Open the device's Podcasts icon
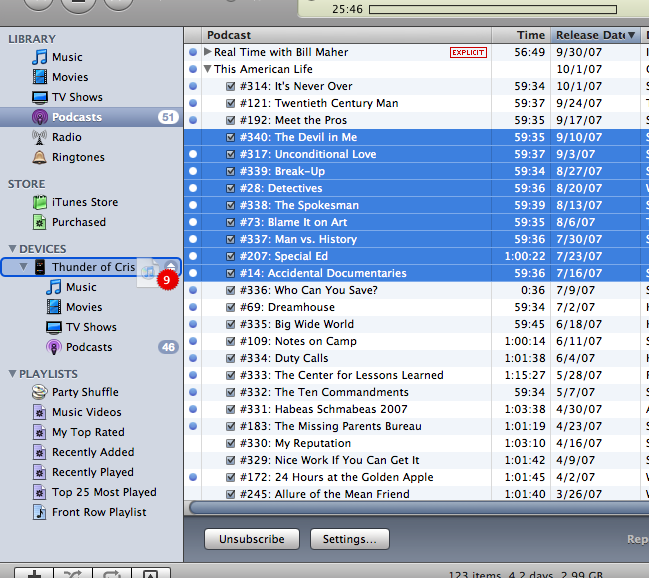The height and width of the screenshot is (578, 649). point(54,347)
